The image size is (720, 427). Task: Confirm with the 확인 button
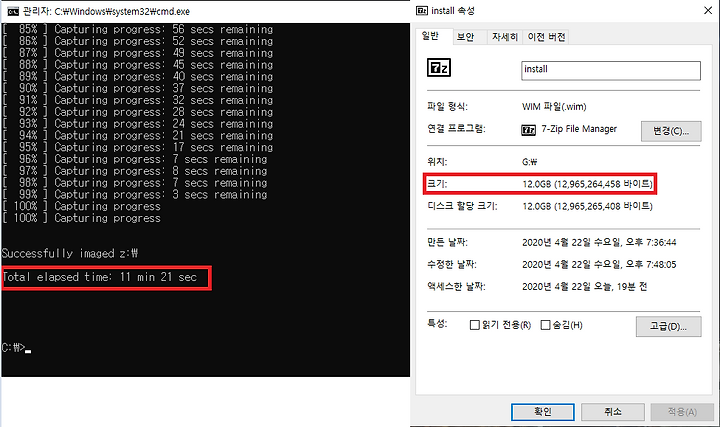click(x=543, y=412)
